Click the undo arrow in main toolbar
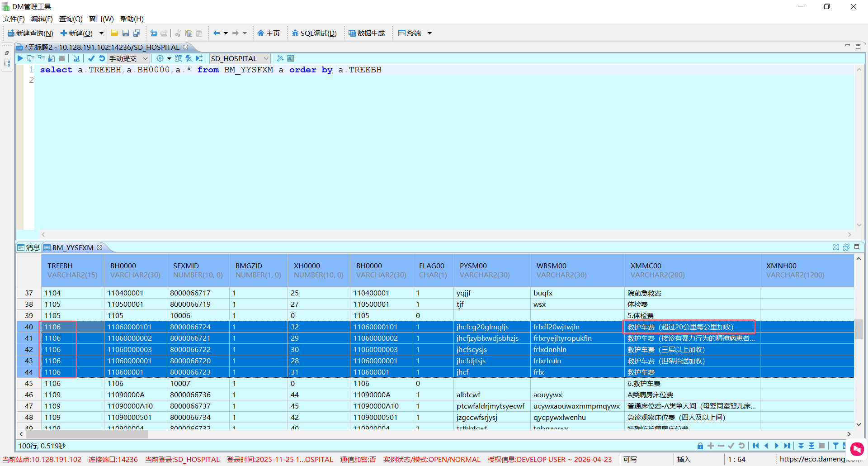Image resolution: width=868 pixels, height=466 pixels. (154, 33)
